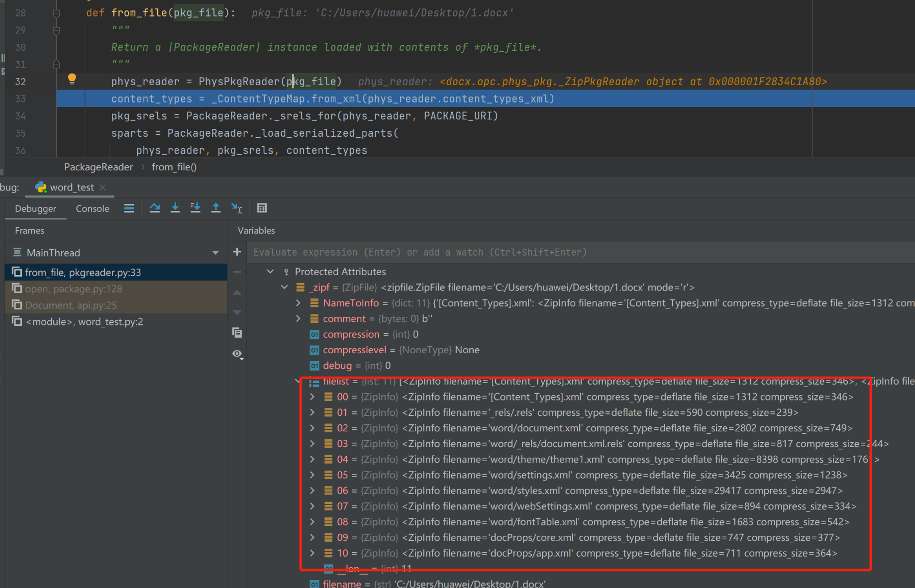Viewport: 915px width, 588px height.
Task: Expand filelist item 06 word/styles.xml
Action: [x=312, y=490]
